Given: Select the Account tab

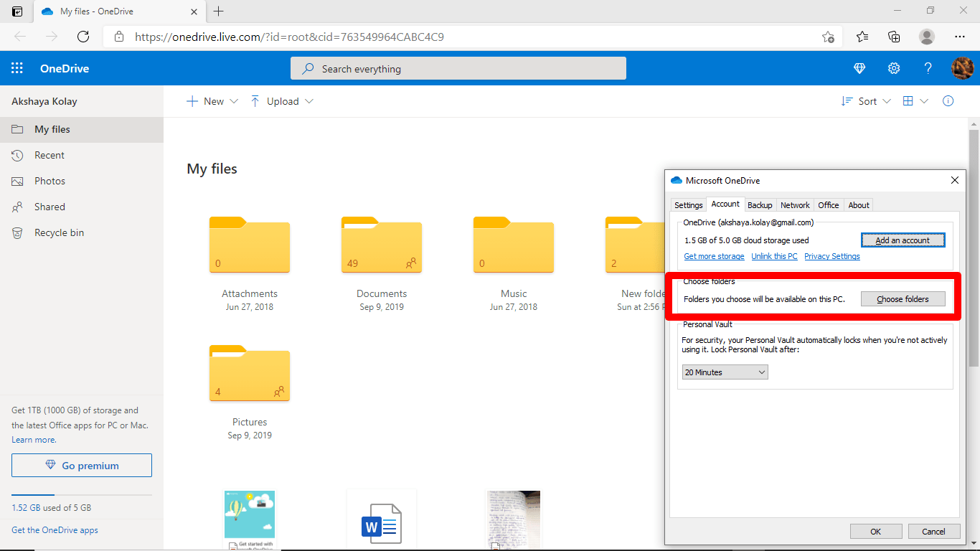Looking at the screenshot, I should pyautogui.click(x=725, y=204).
